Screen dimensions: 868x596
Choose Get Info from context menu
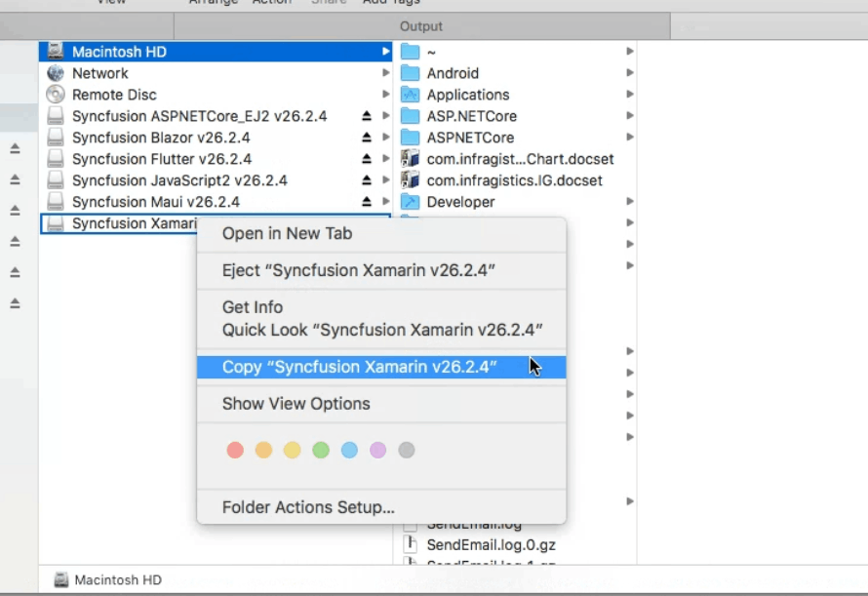[x=252, y=307]
